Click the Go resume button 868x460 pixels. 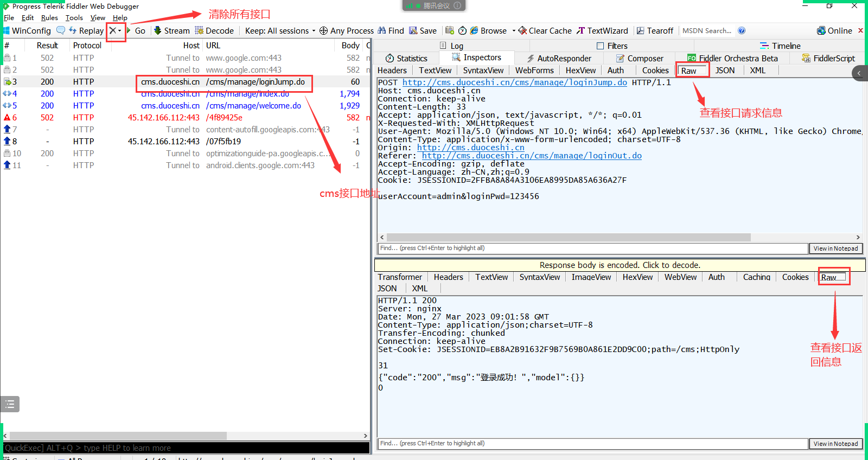[136, 31]
